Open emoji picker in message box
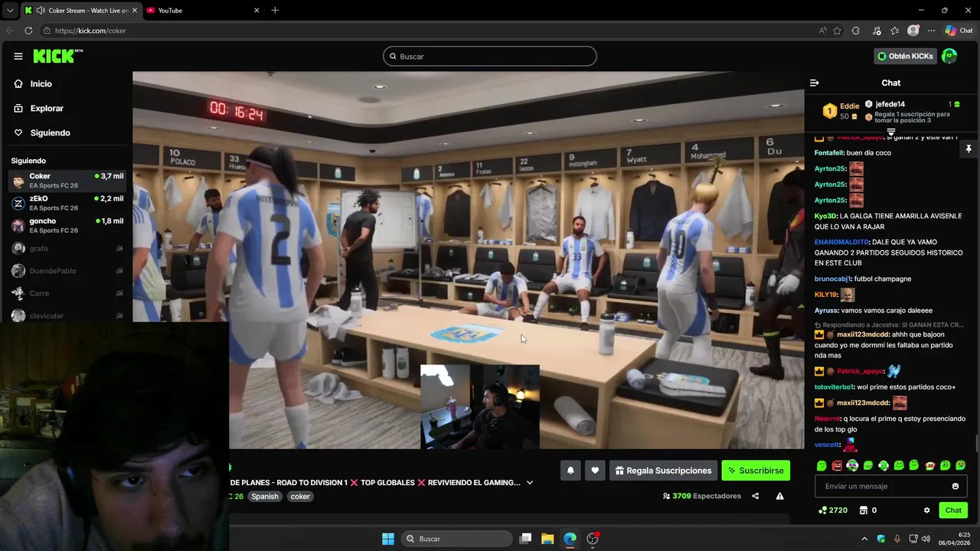 coord(955,486)
